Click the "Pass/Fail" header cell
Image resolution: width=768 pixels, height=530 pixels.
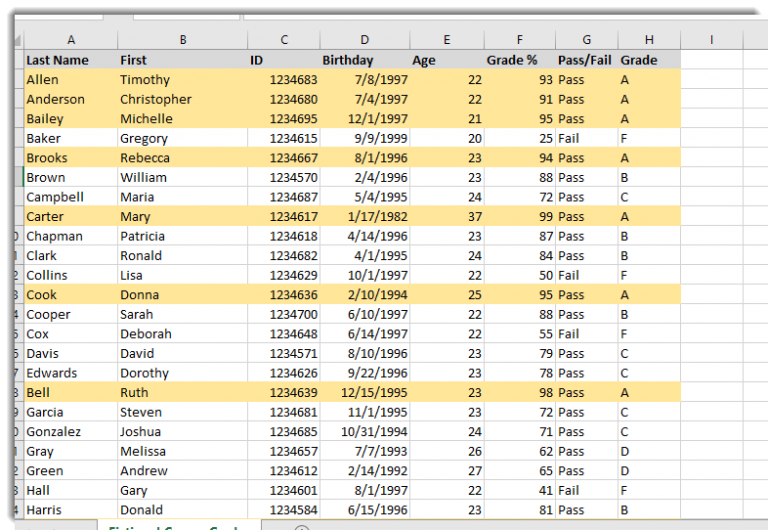coord(586,60)
